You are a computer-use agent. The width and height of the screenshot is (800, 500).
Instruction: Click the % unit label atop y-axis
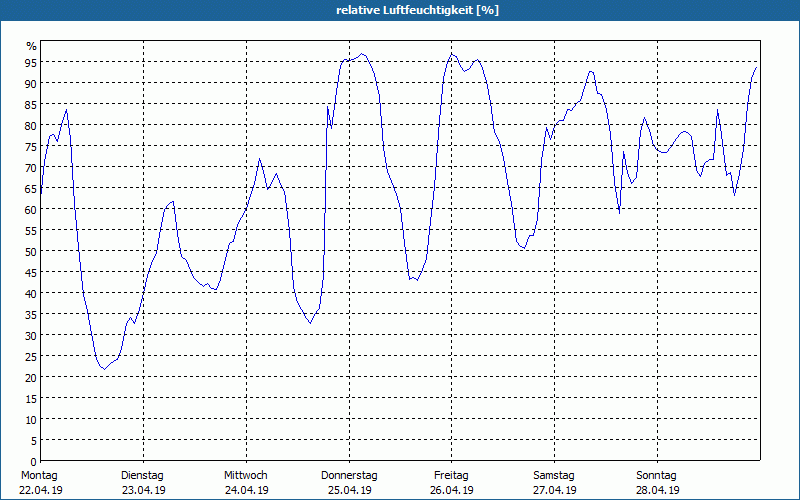[32, 46]
